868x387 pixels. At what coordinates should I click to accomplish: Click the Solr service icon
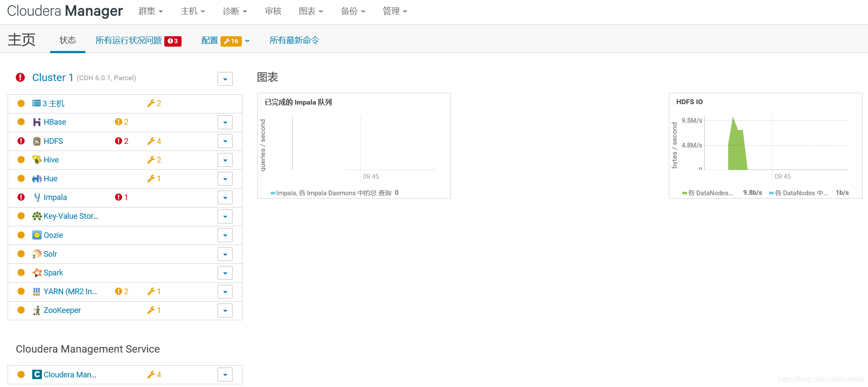point(37,254)
